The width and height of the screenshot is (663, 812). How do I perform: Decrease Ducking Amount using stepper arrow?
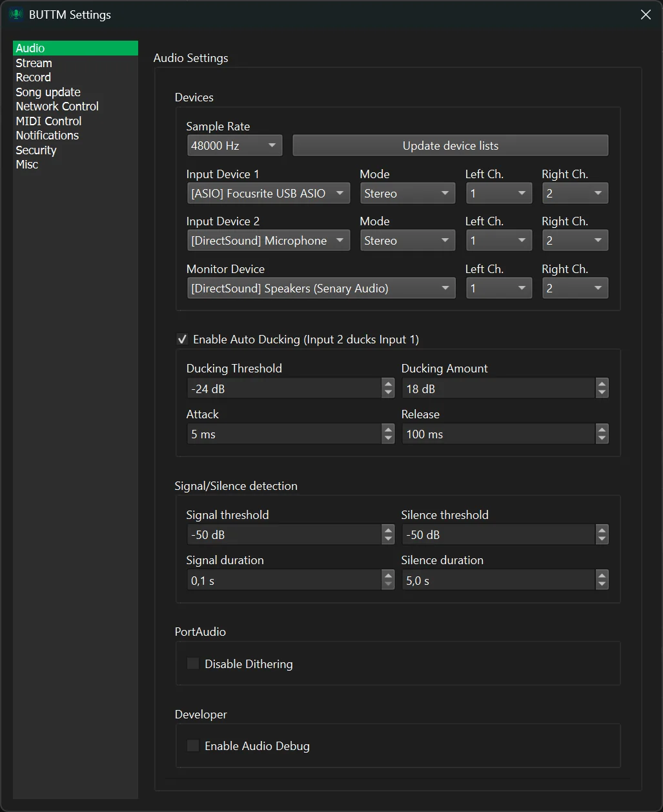(602, 392)
